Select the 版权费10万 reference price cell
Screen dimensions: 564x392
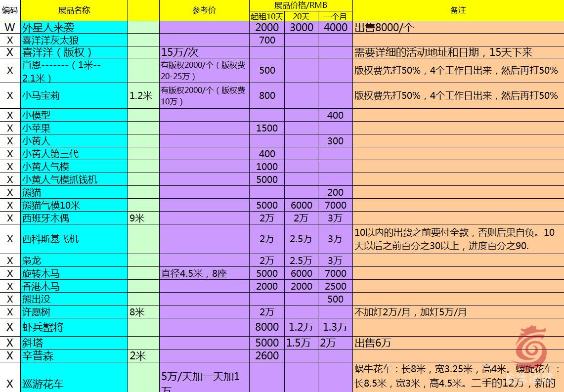(x=204, y=96)
